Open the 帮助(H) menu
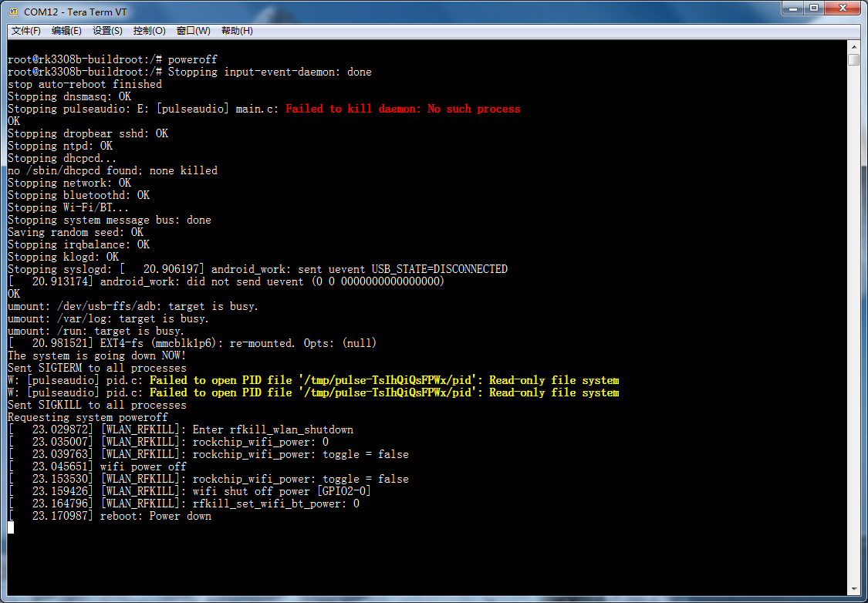 click(x=237, y=31)
